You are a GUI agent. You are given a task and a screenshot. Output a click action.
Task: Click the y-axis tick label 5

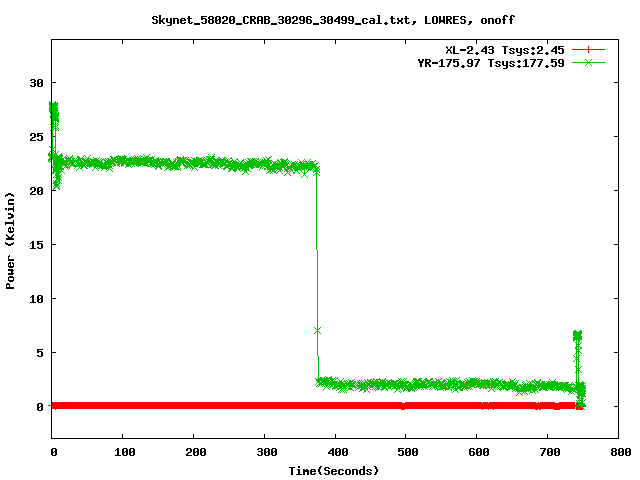click(x=40, y=353)
